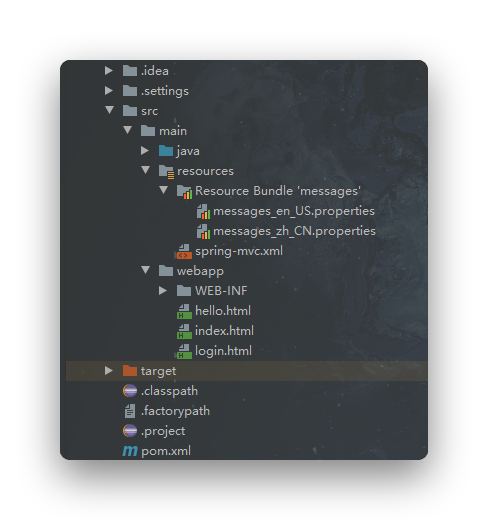Click the Eclipse icon next to .project
The image size is (488, 520).
tap(130, 431)
